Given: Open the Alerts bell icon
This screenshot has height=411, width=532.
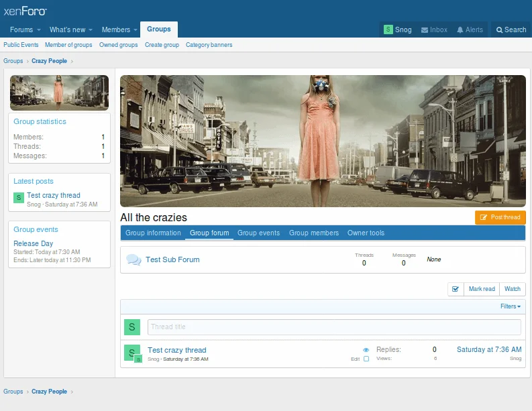Looking at the screenshot, I should click(460, 30).
